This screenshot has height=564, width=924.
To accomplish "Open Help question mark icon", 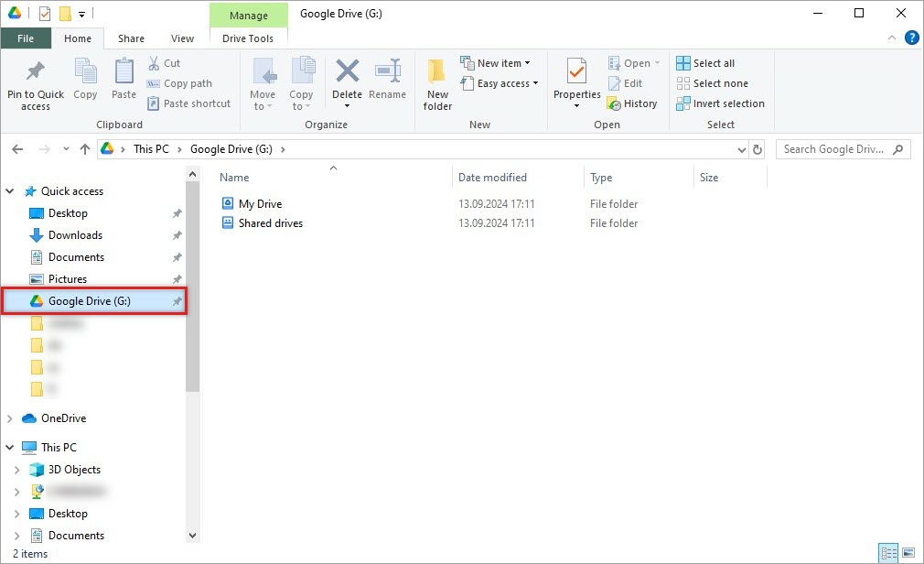I will click(x=911, y=38).
